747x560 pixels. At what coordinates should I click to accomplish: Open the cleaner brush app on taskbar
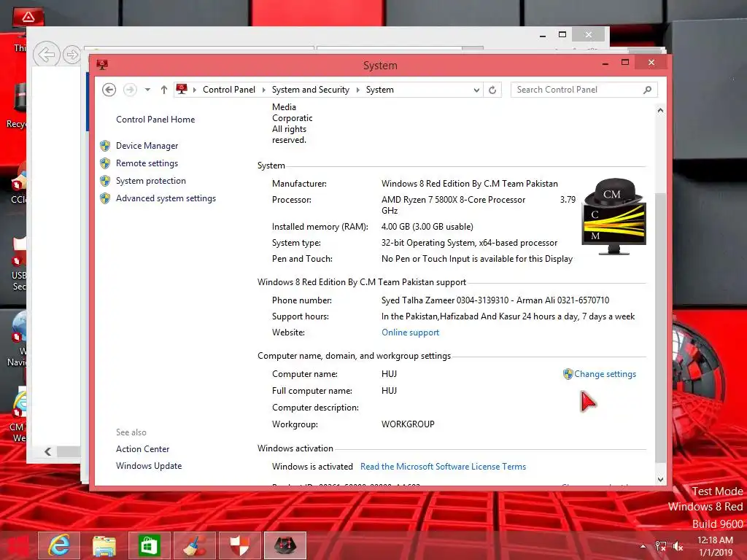(194, 545)
